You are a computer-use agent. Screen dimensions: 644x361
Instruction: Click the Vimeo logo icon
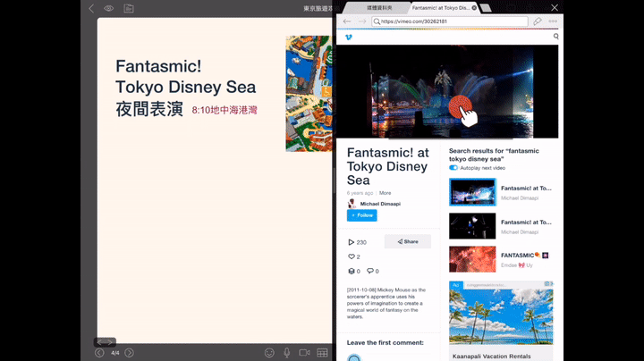(349, 37)
